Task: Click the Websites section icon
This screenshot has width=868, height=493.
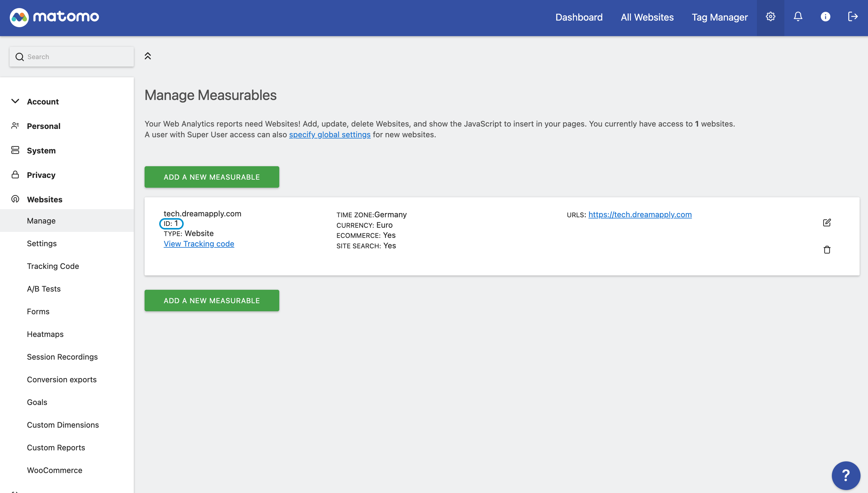Action: [x=15, y=199]
